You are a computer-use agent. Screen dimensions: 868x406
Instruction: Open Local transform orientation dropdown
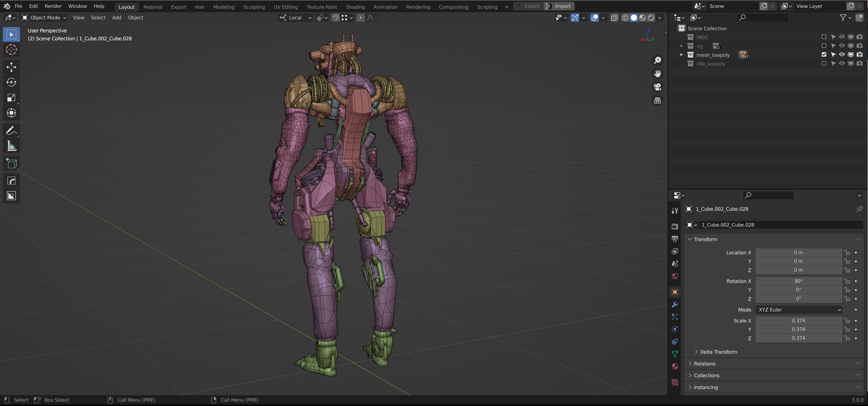coord(295,18)
